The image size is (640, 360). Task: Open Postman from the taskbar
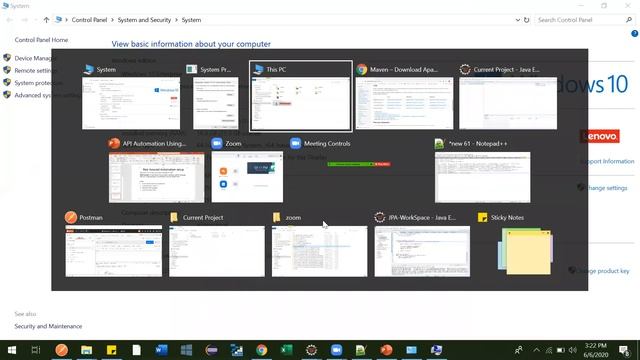click(62, 350)
